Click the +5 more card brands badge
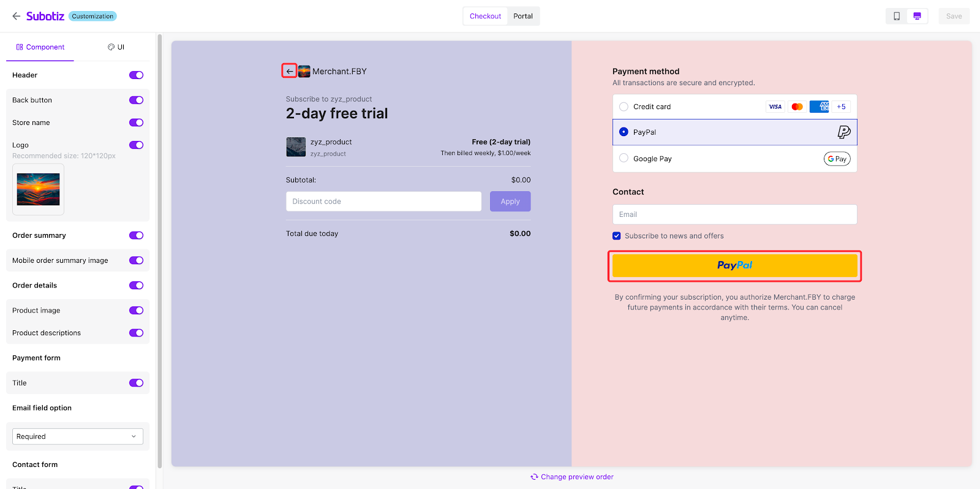This screenshot has width=980, height=489. 841,107
